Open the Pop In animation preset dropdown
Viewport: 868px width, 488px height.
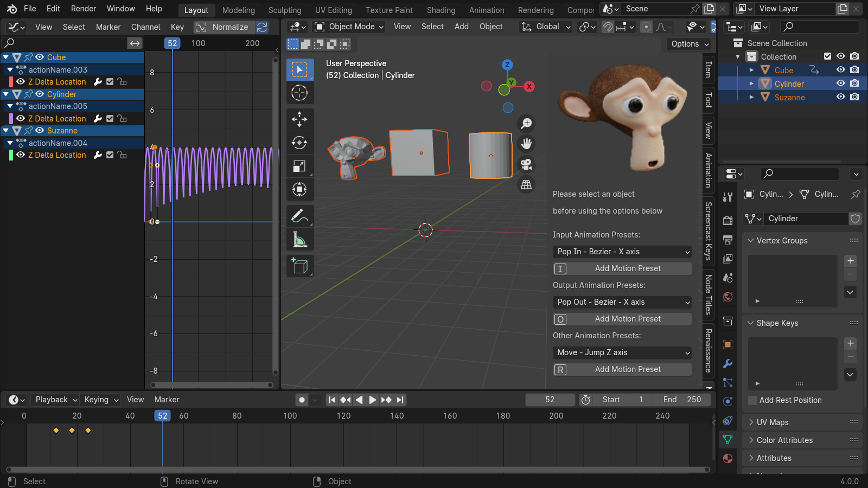point(622,252)
